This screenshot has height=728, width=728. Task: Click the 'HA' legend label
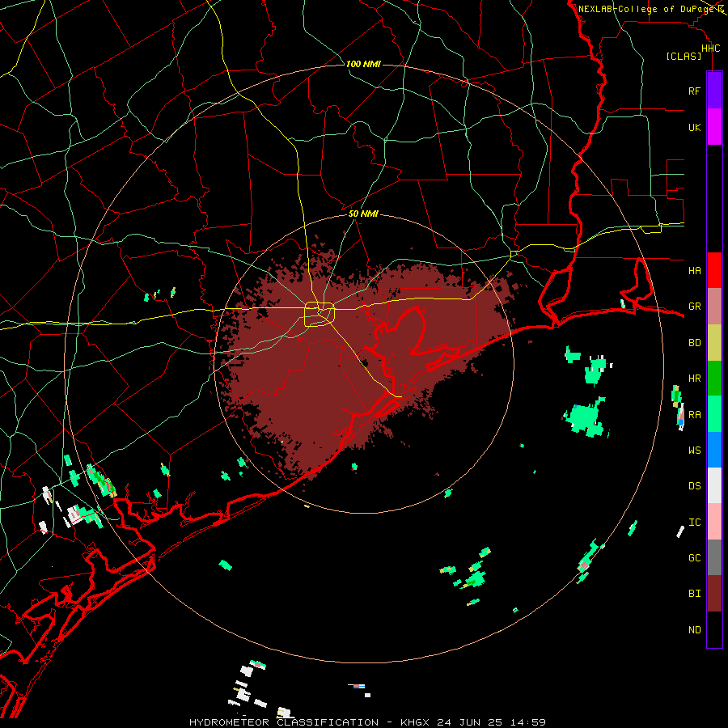tap(694, 270)
